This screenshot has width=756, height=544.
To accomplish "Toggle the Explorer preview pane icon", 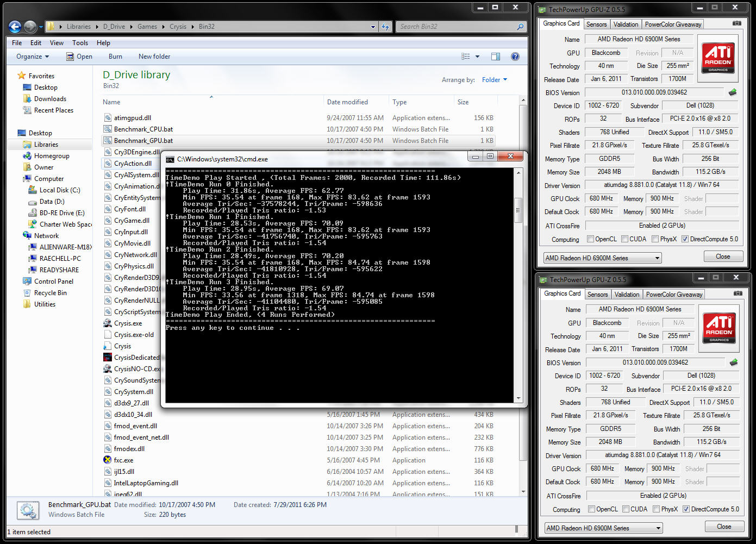I will [496, 57].
